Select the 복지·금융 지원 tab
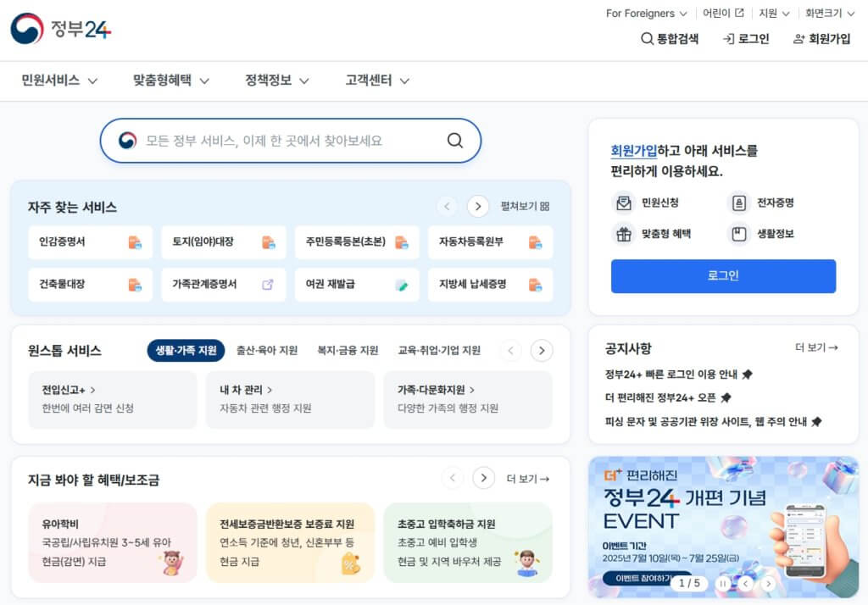Screen dimensions: 868x605 348,351
